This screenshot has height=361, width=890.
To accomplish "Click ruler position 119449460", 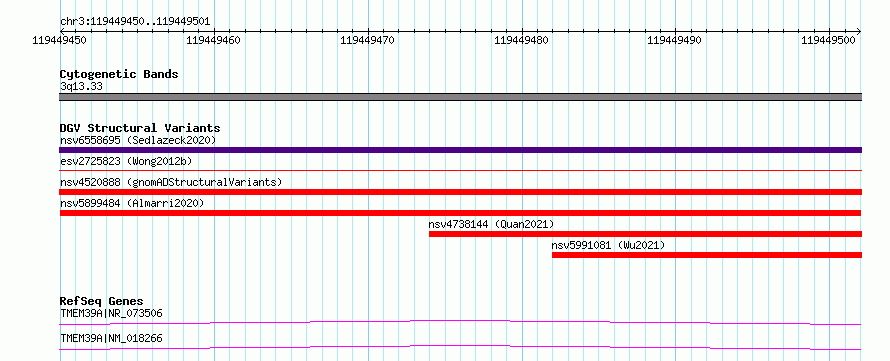I will [213, 40].
